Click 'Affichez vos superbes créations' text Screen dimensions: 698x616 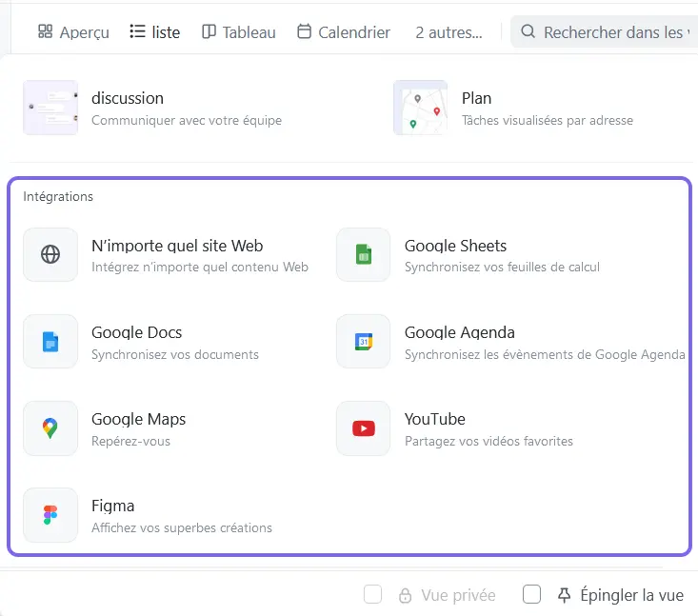(x=182, y=527)
